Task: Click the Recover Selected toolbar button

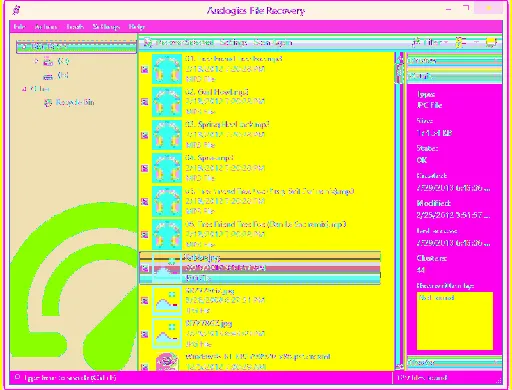Action: point(179,43)
